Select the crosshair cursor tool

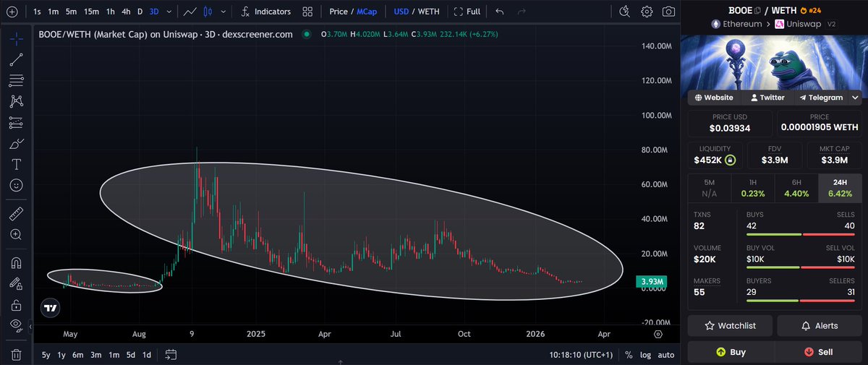pyautogui.click(x=16, y=39)
